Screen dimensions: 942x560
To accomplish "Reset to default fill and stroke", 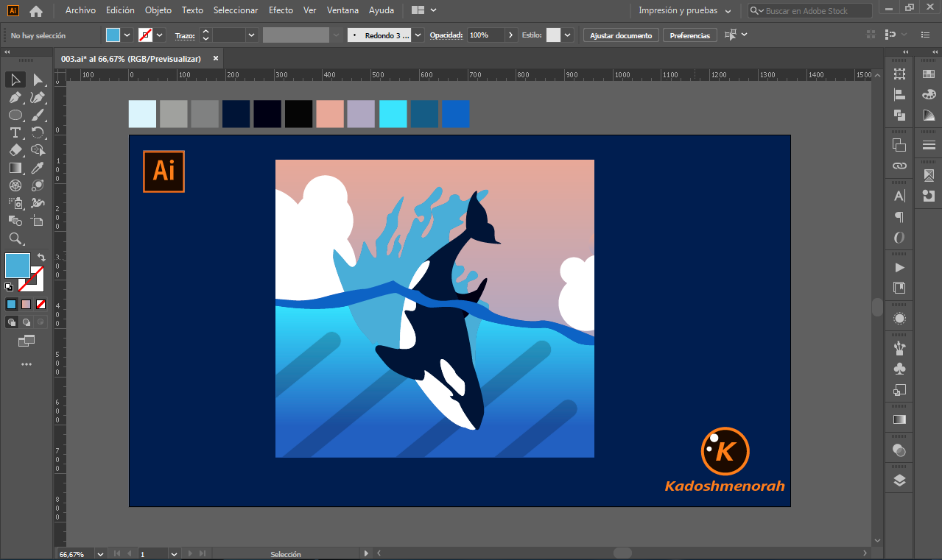I will coord(9,286).
